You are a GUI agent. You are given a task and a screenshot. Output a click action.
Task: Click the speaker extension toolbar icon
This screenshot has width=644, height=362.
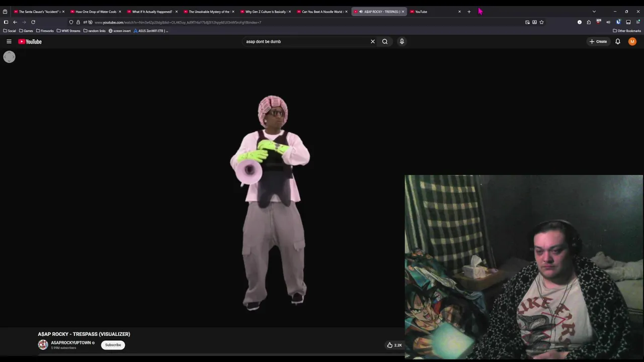point(608,22)
